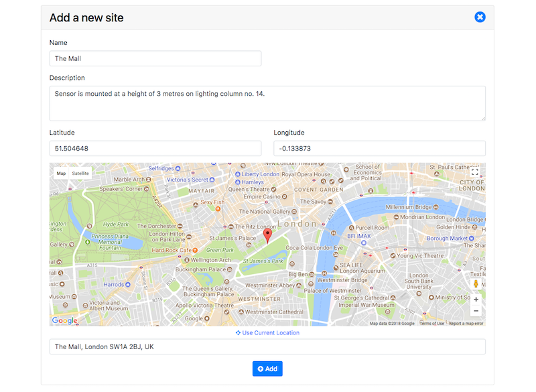Click the Victoria's Secret shop marker
This screenshot has width=536, height=392.
(212, 180)
